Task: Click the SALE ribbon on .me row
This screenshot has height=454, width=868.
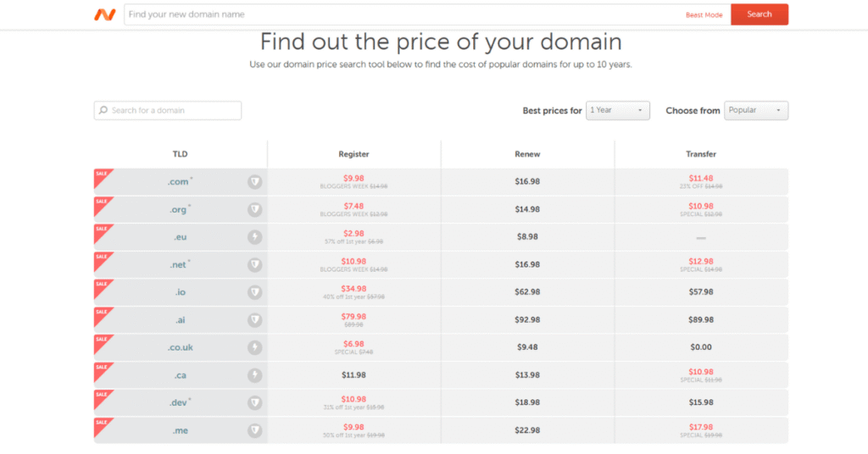Action: coord(103,426)
